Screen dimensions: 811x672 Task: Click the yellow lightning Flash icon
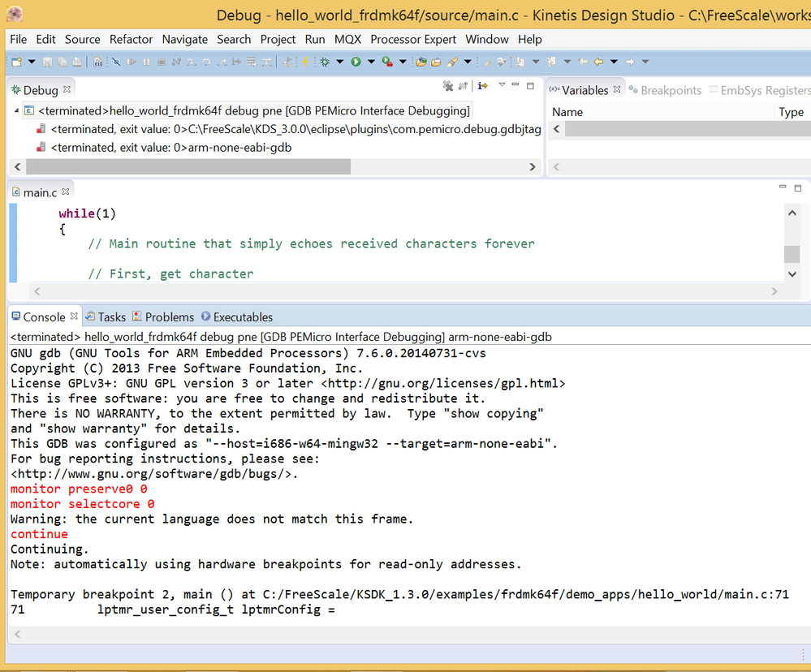(x=305, y=62)
